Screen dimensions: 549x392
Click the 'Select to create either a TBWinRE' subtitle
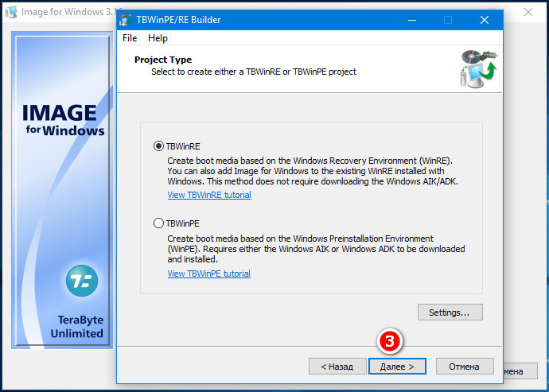point(254,72)
